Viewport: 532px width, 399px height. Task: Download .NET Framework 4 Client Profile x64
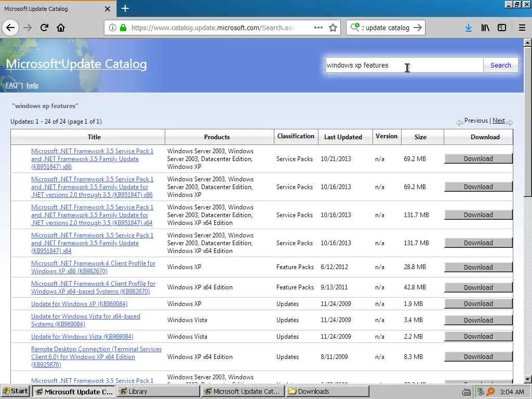coord(478,287)
